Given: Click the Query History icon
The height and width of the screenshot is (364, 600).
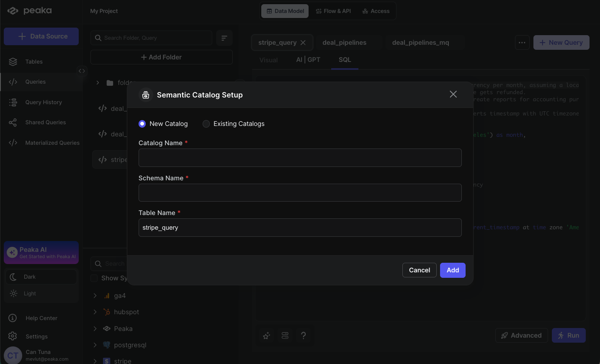Looking at the screenshot, I should pyautogui.click(x=13, y=103).
